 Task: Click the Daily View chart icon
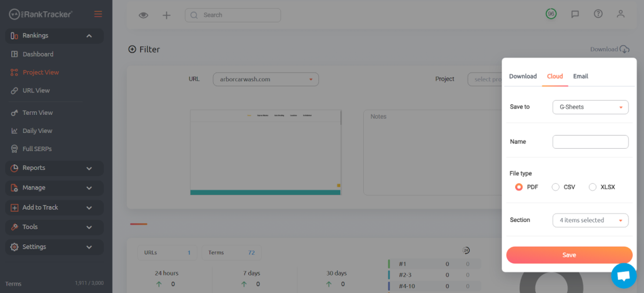pos(14,131)
